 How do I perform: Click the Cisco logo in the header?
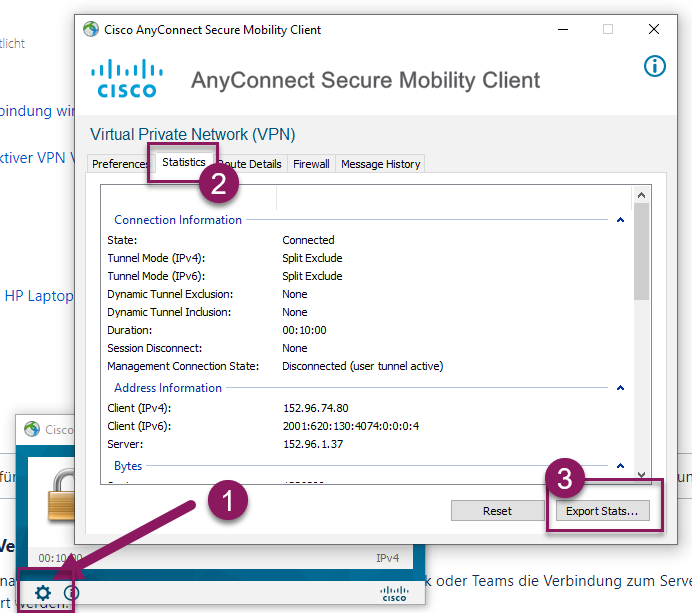point(127,78)
